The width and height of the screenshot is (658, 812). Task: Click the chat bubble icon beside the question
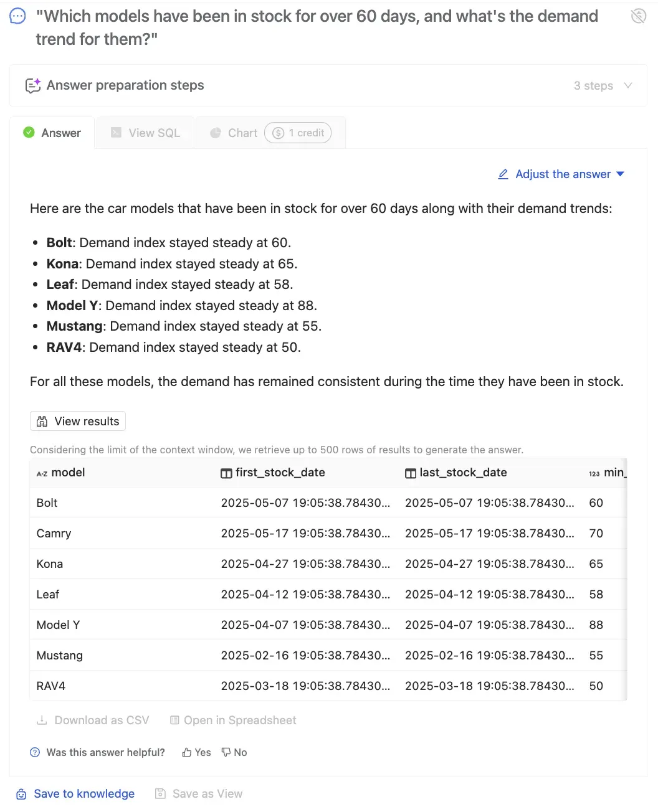[18, 16]
